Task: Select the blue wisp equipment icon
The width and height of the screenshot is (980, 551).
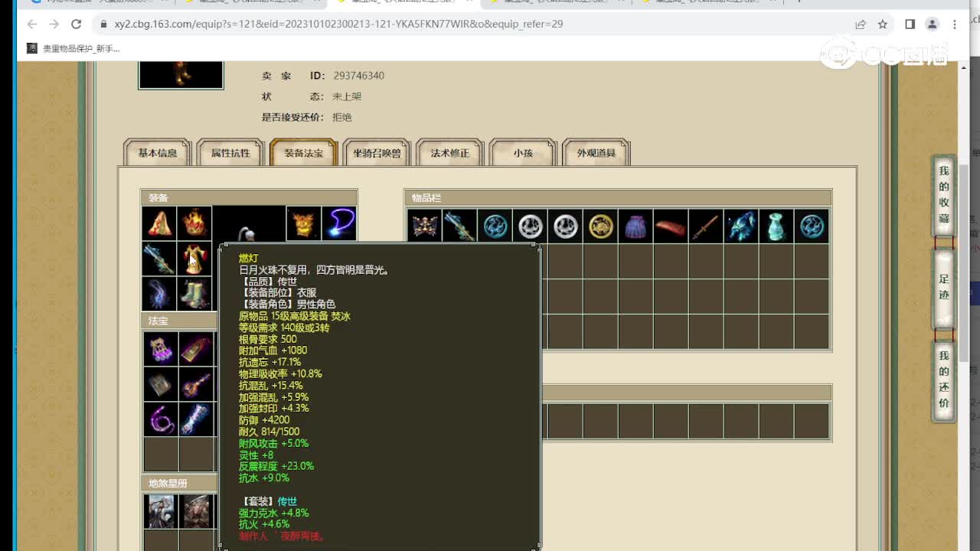Action: (x=159, y=294)
